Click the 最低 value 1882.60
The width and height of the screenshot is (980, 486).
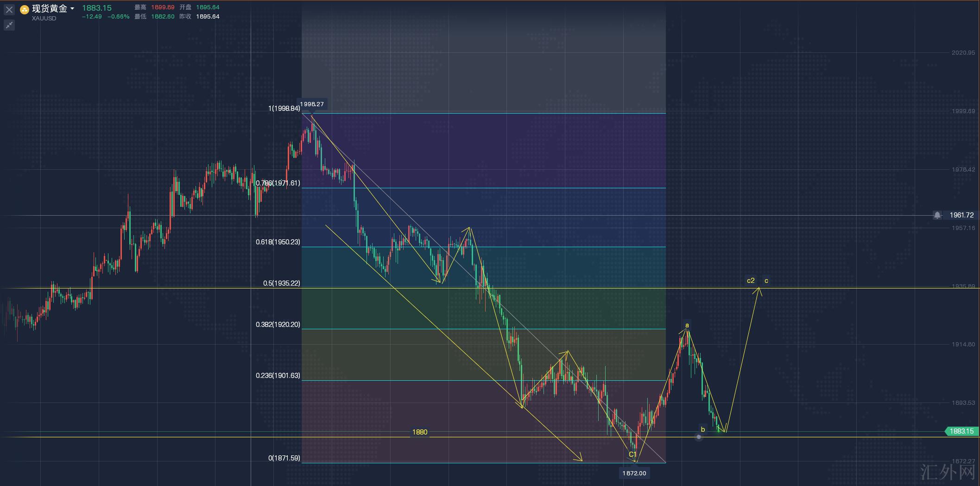tap(163, 17)
